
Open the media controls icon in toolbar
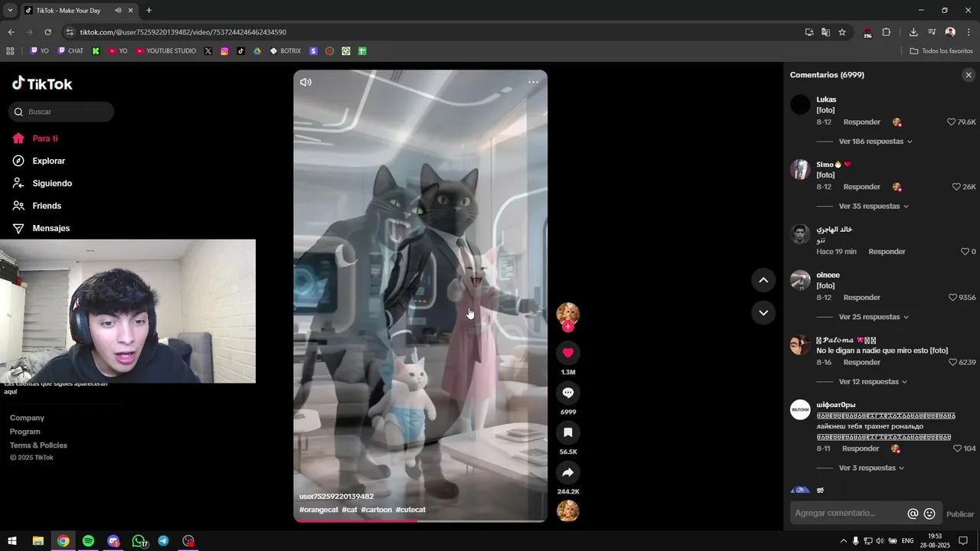click(x=932, y=32)
